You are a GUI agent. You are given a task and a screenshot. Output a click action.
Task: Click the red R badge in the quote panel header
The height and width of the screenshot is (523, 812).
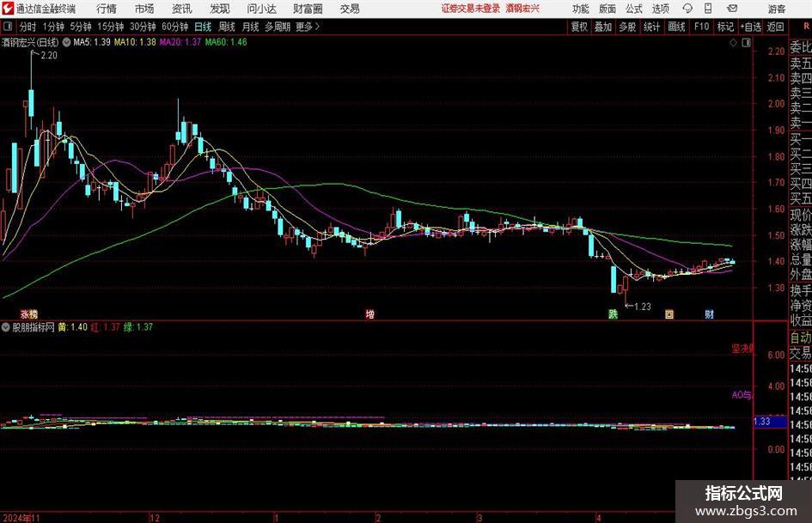tap(806, 27)
